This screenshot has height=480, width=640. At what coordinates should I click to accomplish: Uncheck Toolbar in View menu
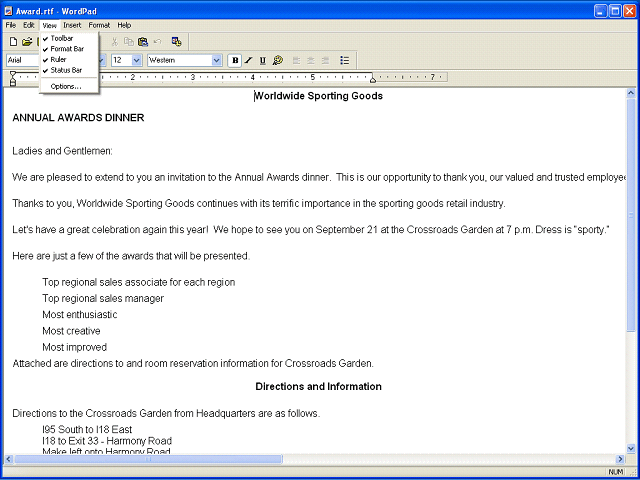pos(69,38)
